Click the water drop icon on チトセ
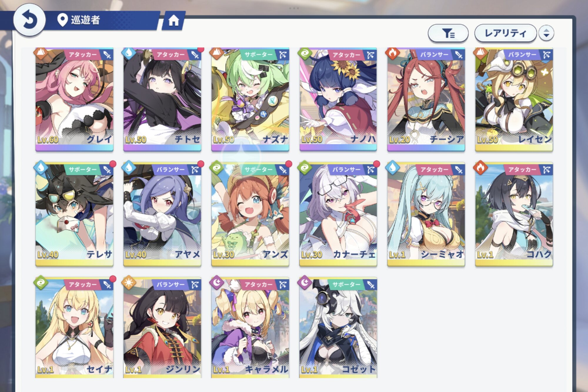The height and width of the screenshot is (392, 588). (129, 53)
